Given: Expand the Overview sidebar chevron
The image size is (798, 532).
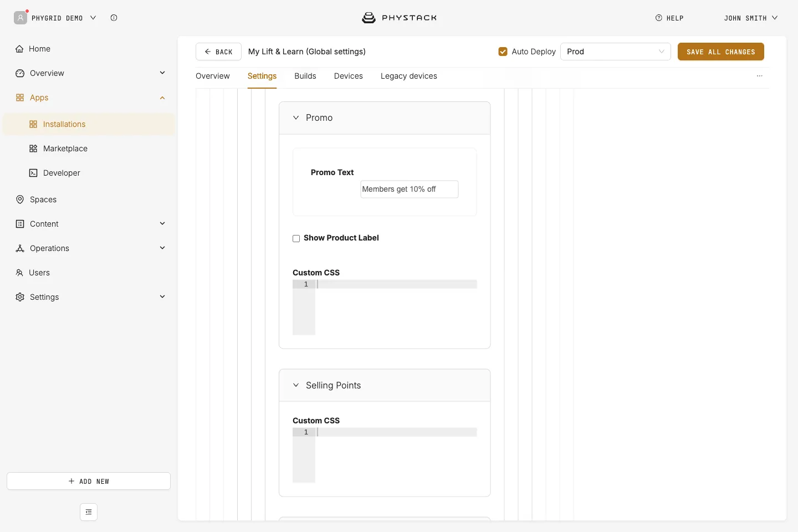Looking at the screenshot, I should [162, 73].
